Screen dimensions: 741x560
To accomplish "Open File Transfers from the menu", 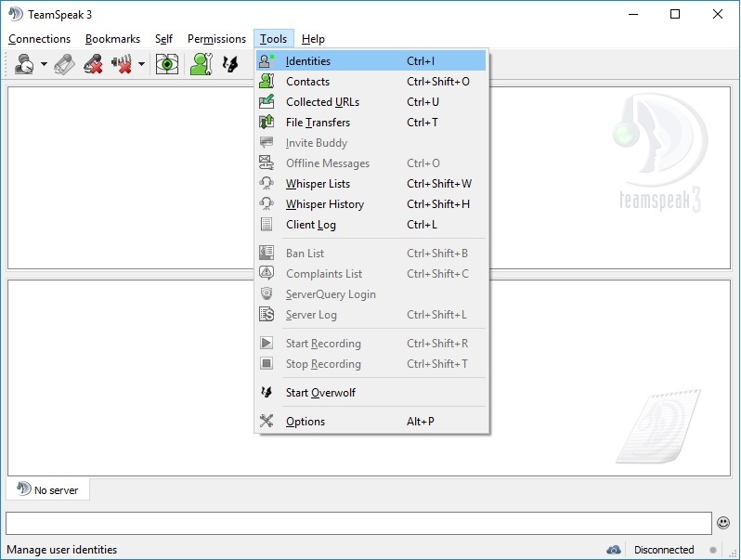I will (318, 123).
